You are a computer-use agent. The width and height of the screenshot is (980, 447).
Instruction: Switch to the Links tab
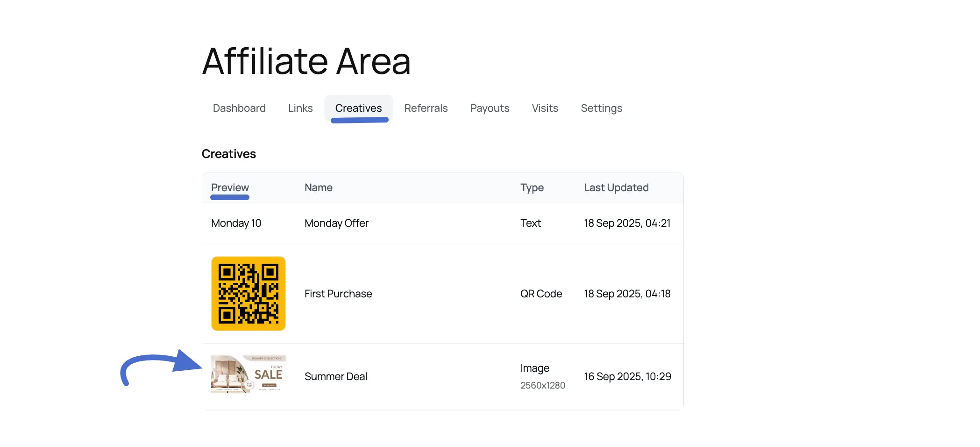coord(300,108)
